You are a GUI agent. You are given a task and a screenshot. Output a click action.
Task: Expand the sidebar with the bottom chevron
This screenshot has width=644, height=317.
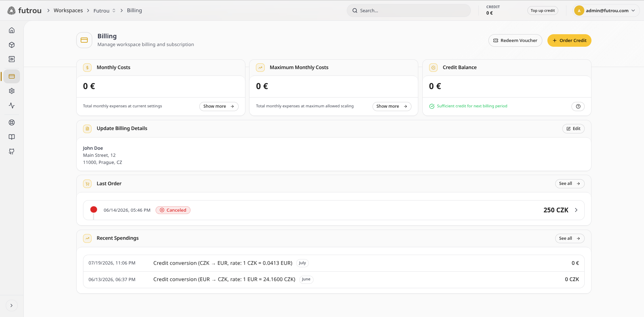tap(12, 305)
